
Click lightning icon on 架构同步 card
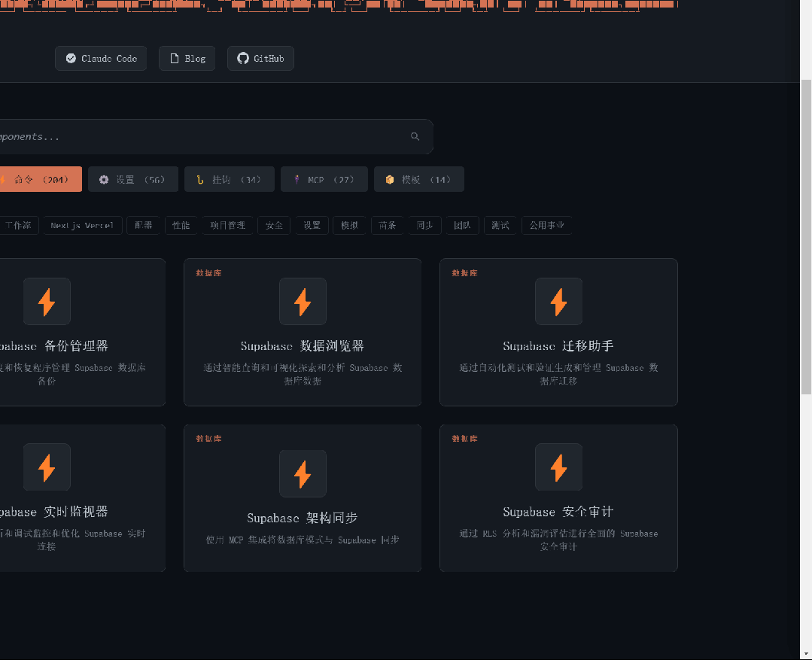click(303, 473)
